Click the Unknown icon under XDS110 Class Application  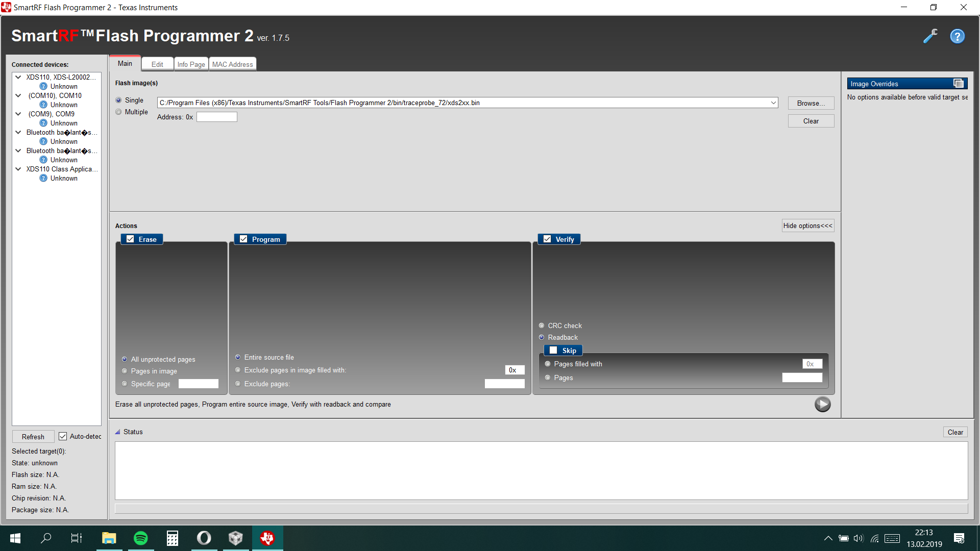click(x=43, y=178)
